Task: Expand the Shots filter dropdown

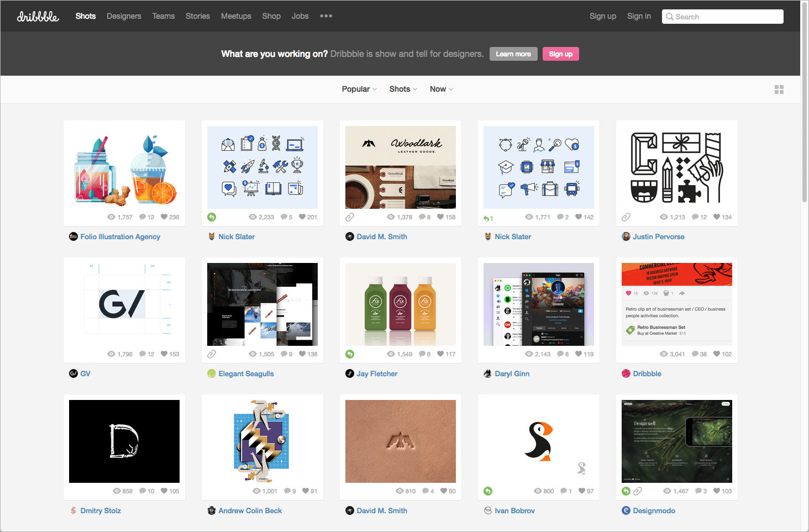Action: (403, 89)
